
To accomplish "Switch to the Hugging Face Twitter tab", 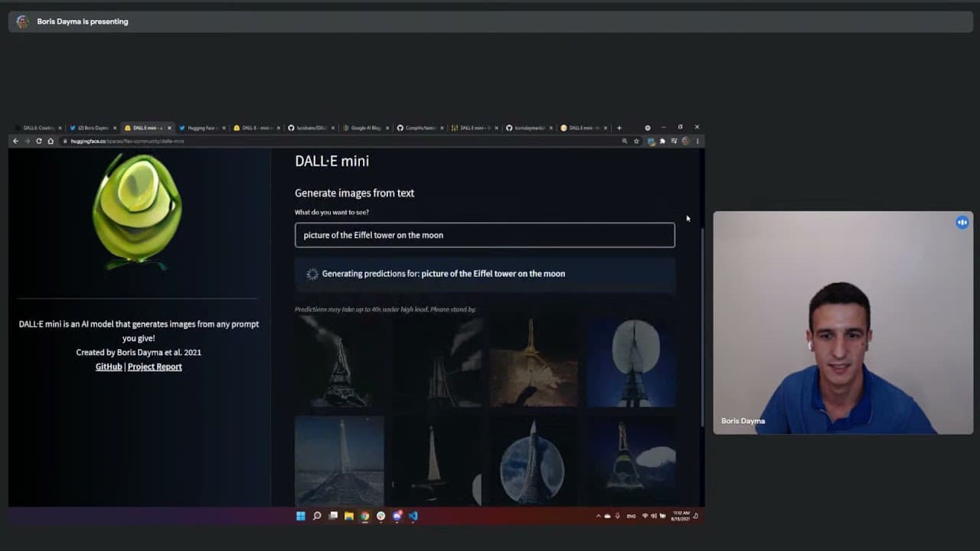I will coord(202,128).
